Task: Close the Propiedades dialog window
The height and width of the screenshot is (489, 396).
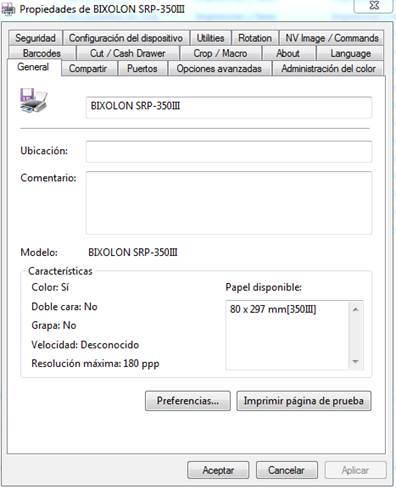Action: pyautogui.click(x=374, y=6)
